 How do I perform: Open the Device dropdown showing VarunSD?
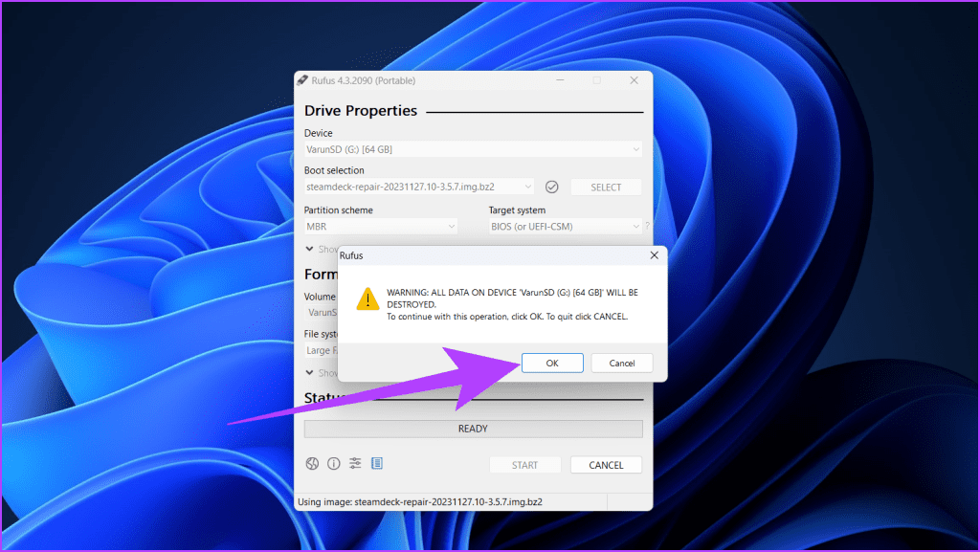click(473, 149)
